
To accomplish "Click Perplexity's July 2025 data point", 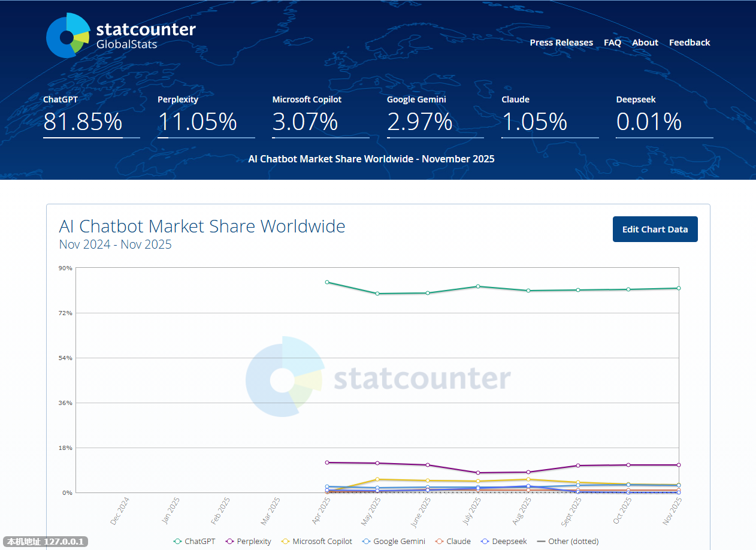I will coord(478,473).
